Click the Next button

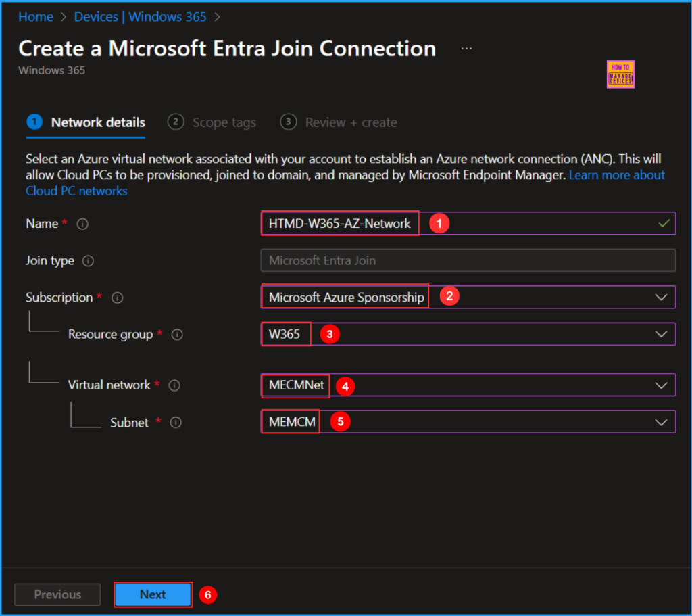click(153, 594)
